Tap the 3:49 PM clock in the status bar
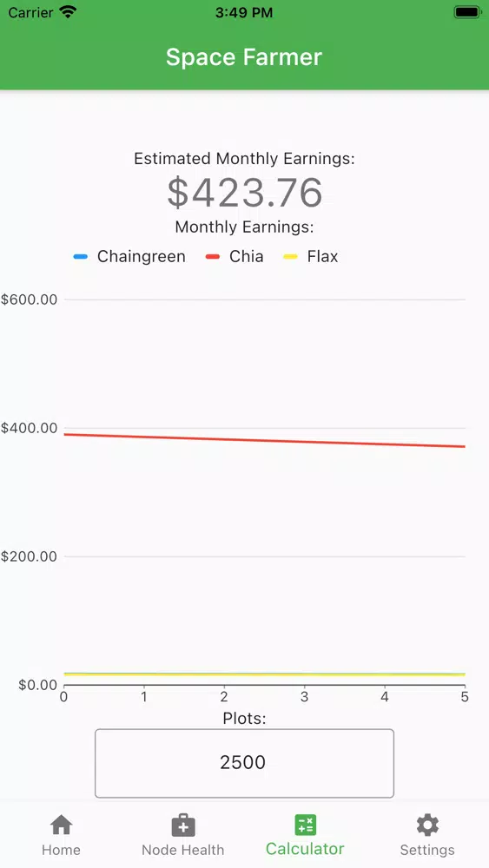Viewport: 489px width, 868px height. [x=244, y=13]
